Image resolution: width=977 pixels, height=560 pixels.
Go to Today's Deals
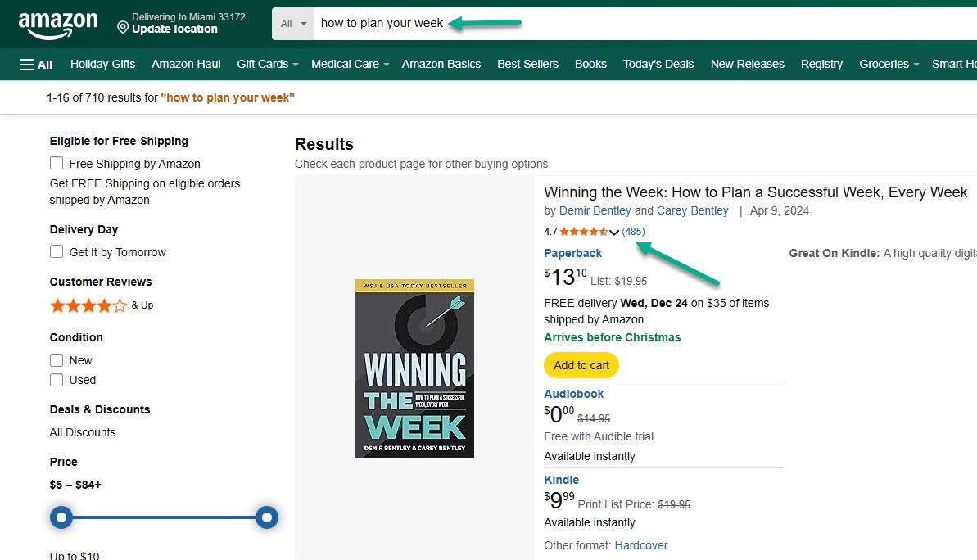pyautogui.click(x=658, y=63)
